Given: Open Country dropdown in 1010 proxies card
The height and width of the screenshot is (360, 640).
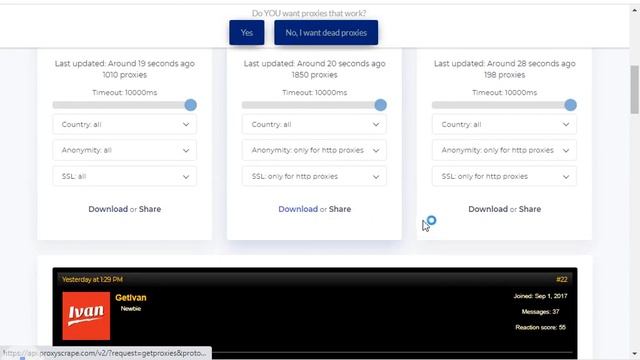Looking at the screenshot, I should 124,124.
